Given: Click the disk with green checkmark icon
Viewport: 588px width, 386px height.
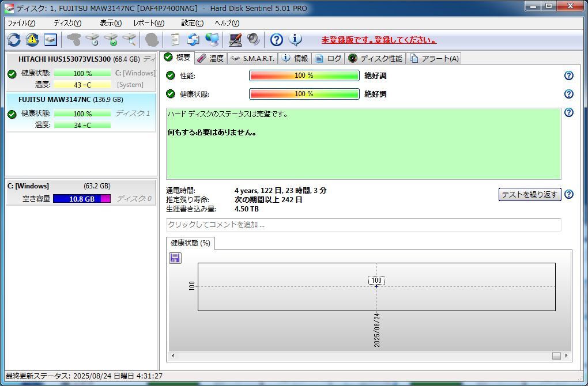Looking at the screenshot, I should tap(111, 40).
